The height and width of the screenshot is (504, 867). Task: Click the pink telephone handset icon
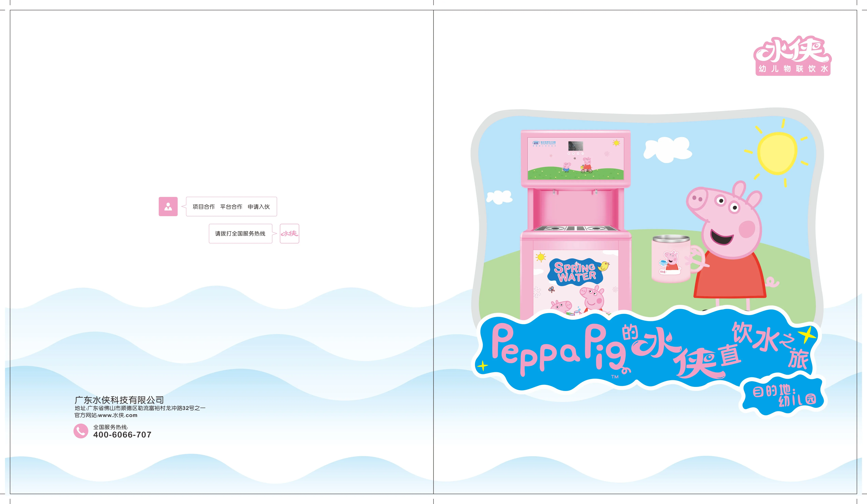click(81, 431)
